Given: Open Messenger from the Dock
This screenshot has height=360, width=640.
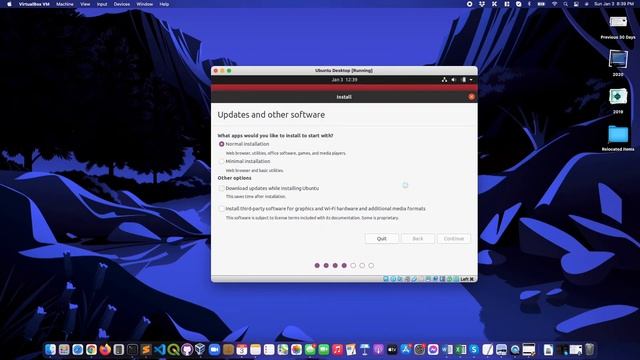Looking at the screenshot, I should pos(433,349).
